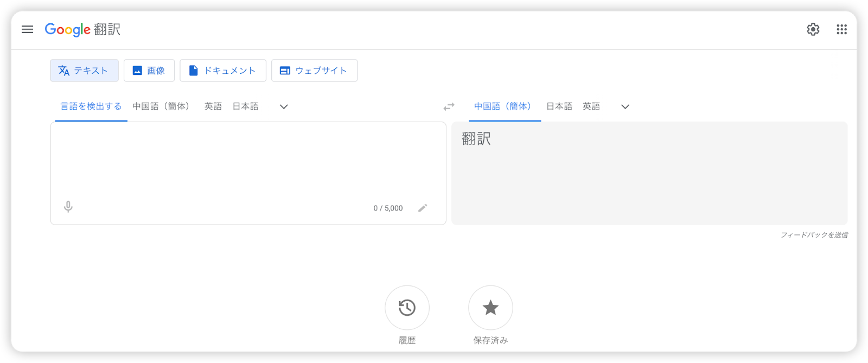Click the 翻訳 output placeholder
The width and height of the screenshot is (868, 363).
[x=476, y=139]
